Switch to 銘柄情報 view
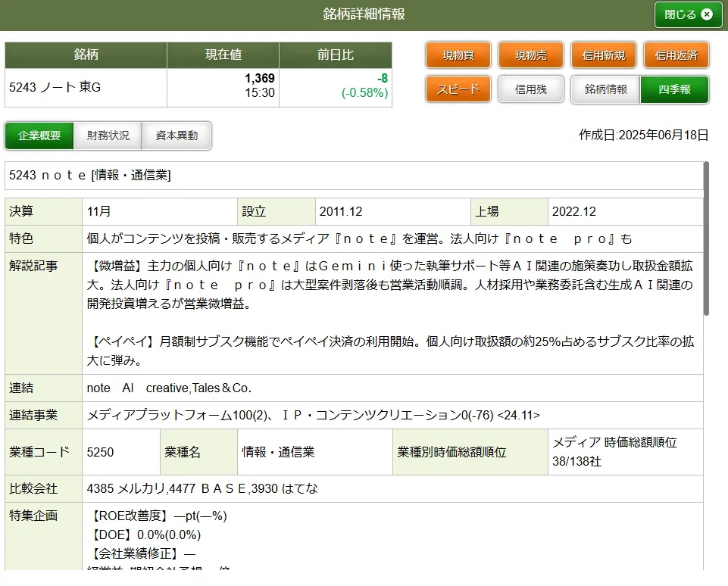The image size is (728, 586). 605,89
